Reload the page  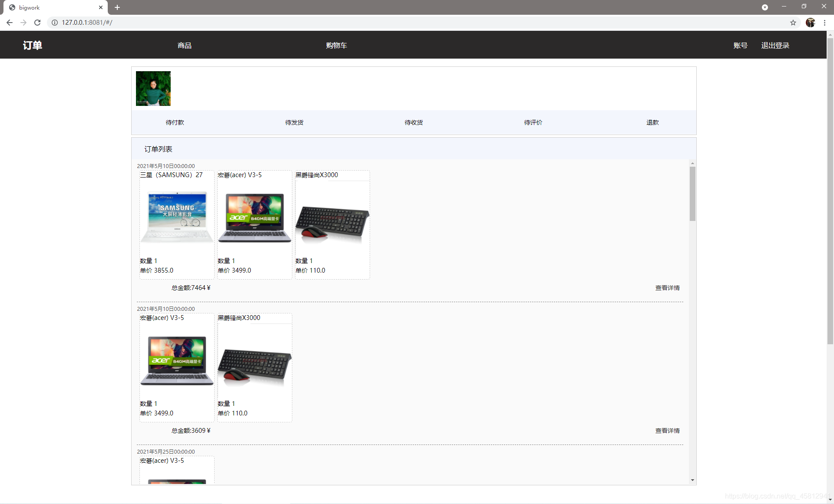(37, 23)
